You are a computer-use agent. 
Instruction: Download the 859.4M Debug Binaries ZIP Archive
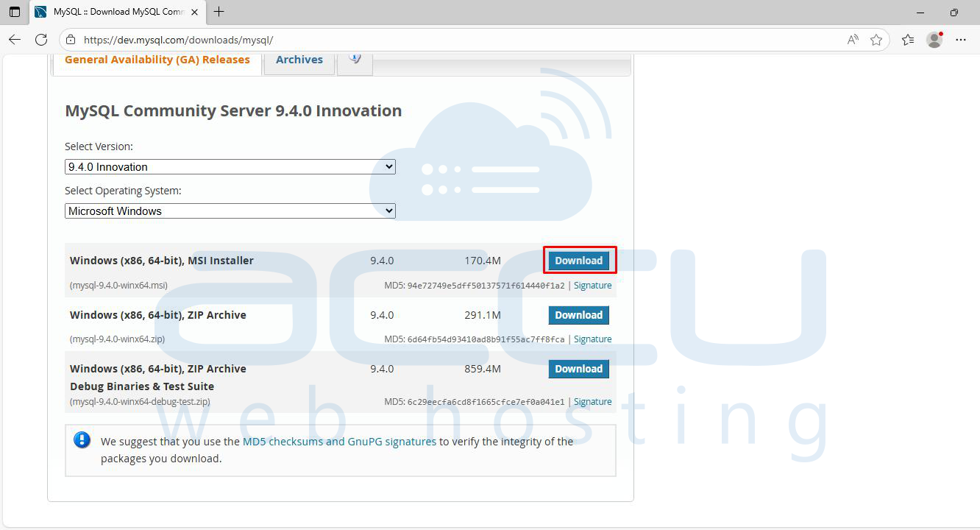(579, 369)
